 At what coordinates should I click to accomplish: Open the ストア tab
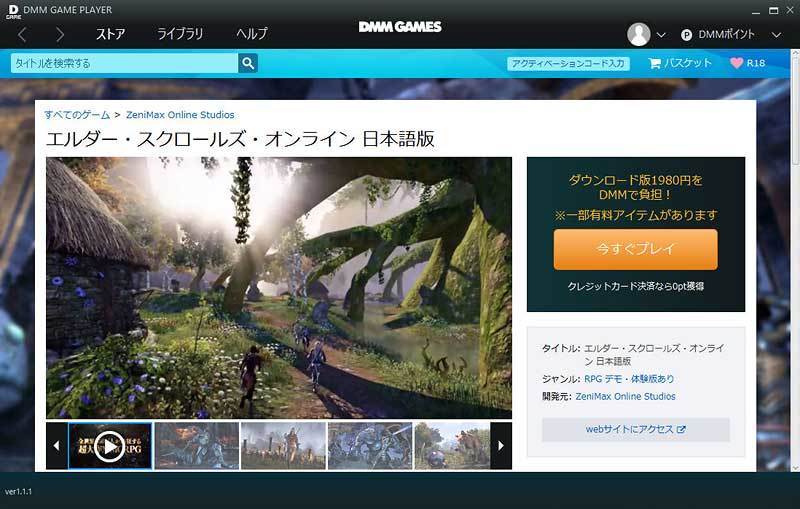[110, 34]
